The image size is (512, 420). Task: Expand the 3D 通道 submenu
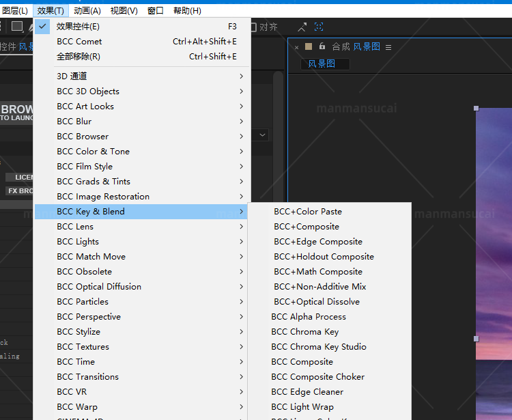[x=142, y=76]
